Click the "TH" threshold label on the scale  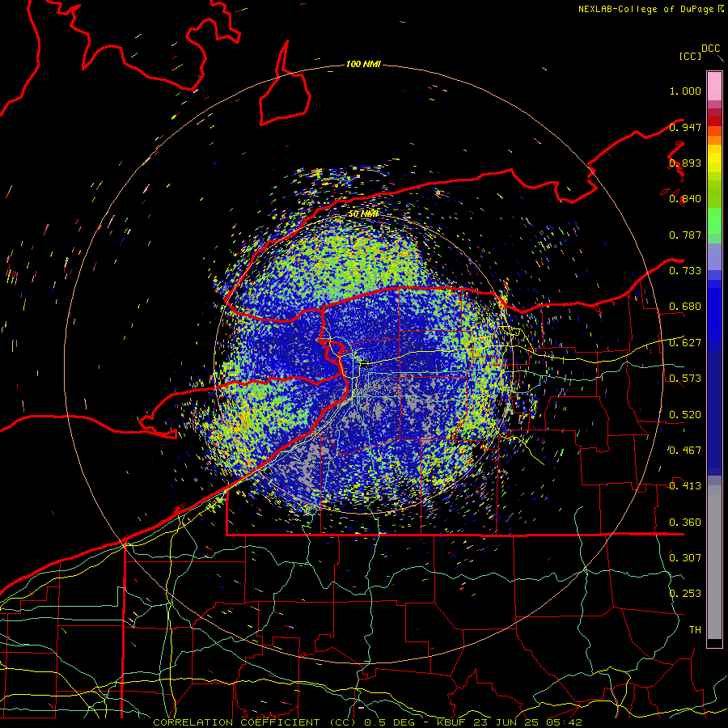pos(695,629)
